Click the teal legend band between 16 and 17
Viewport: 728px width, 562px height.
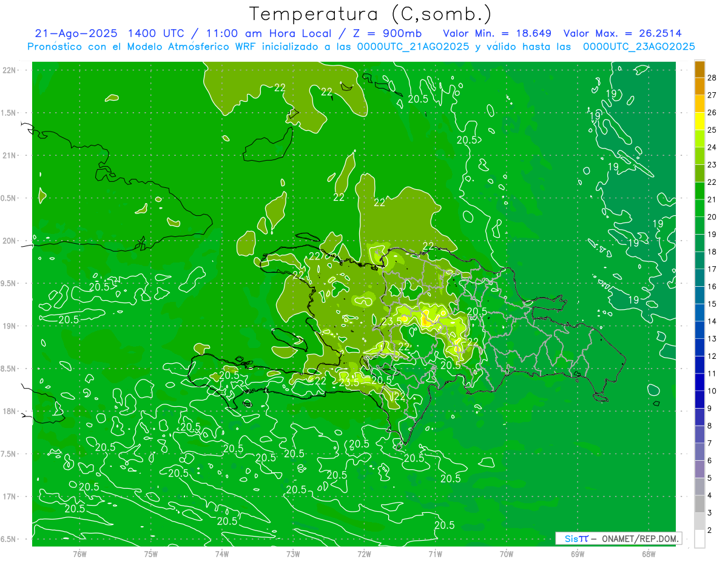pyautogui.click(x=699, y=278)
